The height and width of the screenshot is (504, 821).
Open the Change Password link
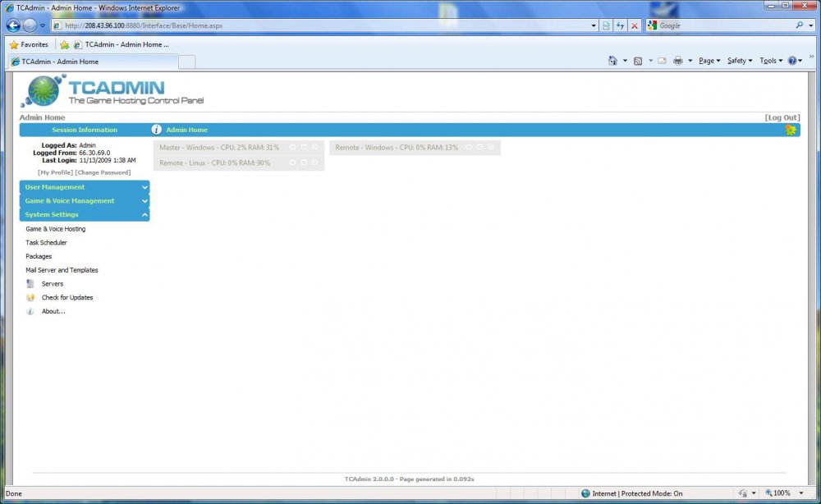pos(103,172)
